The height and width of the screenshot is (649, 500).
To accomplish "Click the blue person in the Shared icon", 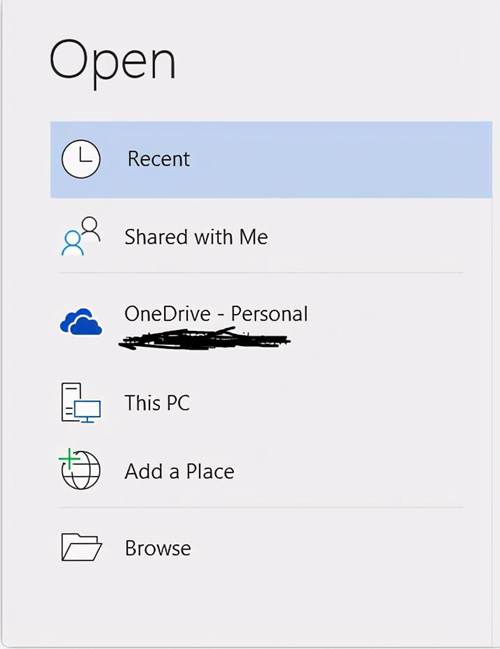I will pyautogui.click(x=72, y=243).
